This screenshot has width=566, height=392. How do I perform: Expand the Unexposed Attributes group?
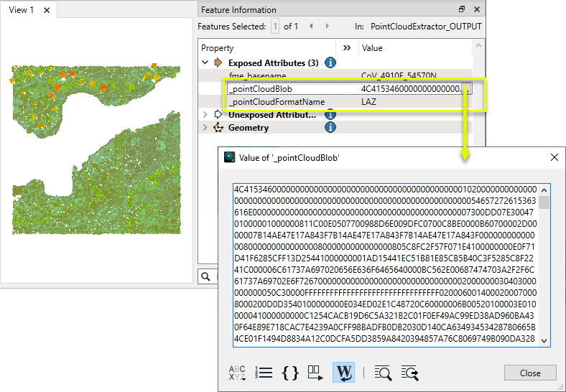(205, 115)
